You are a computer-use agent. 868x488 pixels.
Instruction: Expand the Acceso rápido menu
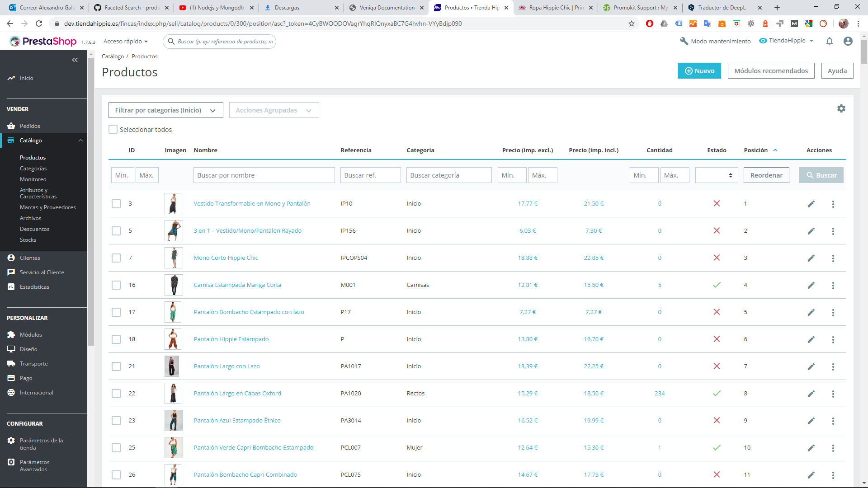pyautogui.click(x=125, y=41)
